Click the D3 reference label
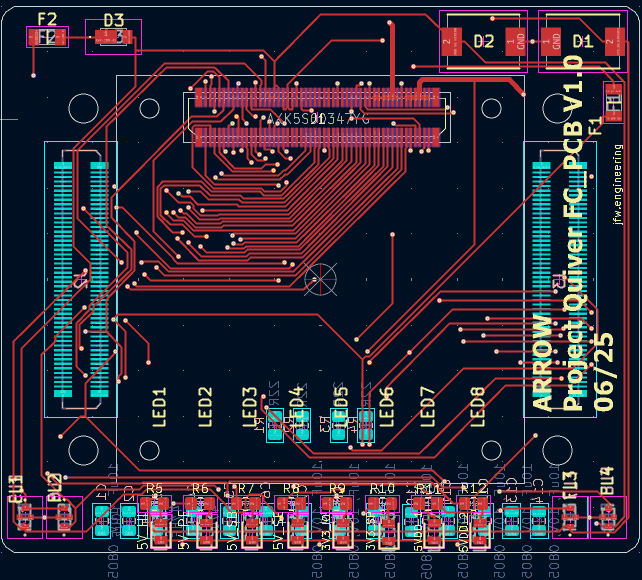The image size is (642, 580). point(113,20)
